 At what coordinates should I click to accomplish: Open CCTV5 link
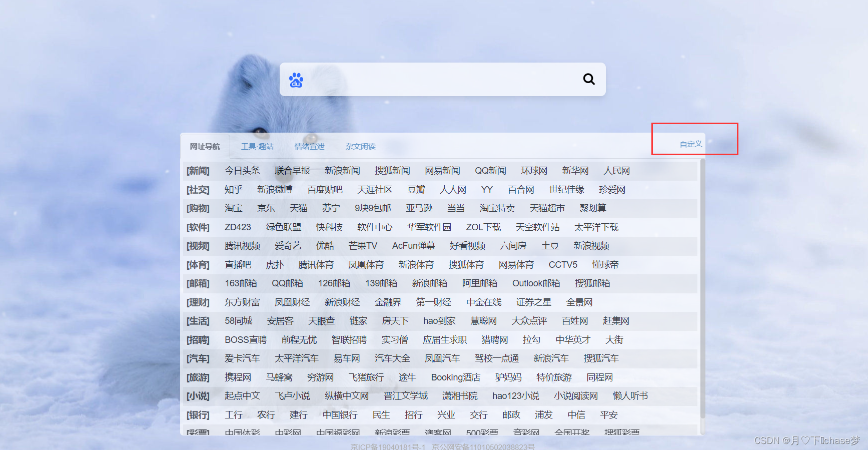point(563,265)
